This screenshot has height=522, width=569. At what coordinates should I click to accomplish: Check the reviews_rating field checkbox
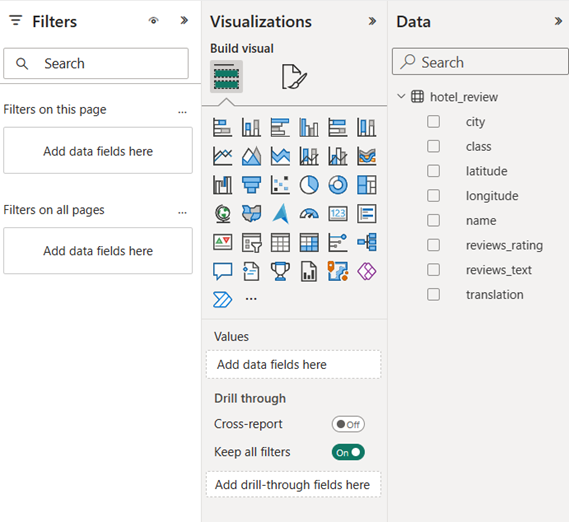coord(433,245)
